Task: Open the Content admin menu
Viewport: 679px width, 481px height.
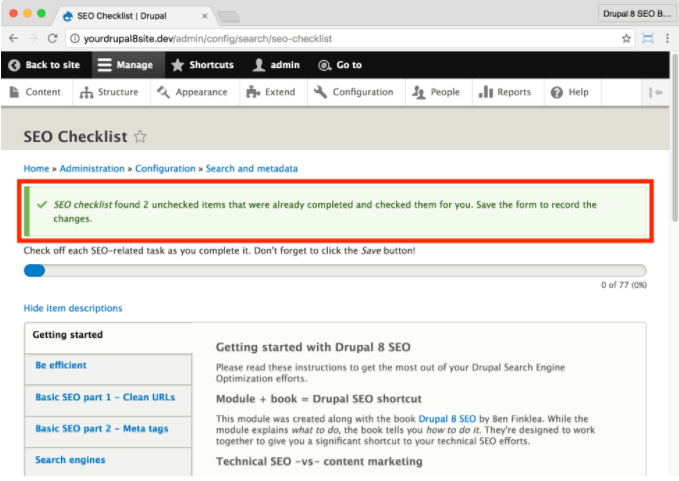Action: [36, 92]
